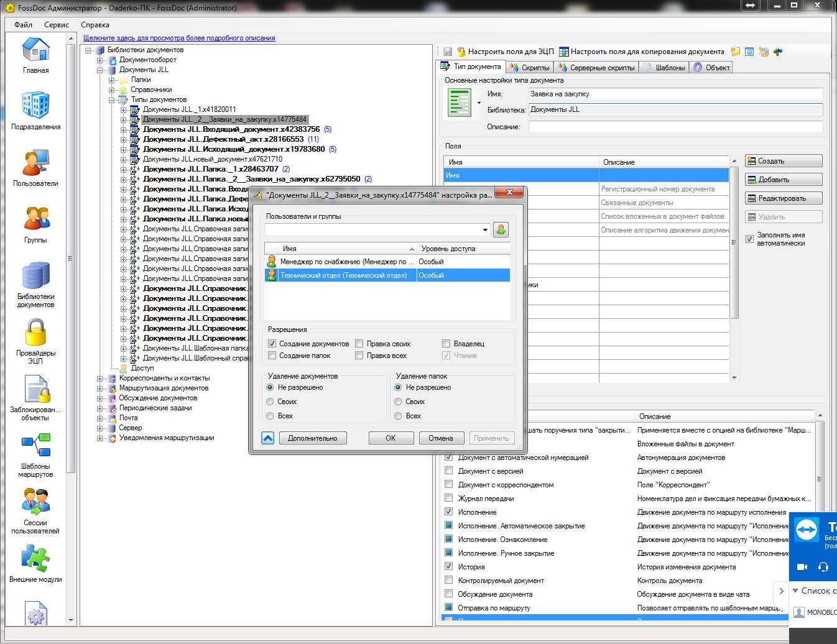Open dropdown arrow beside document type icon
The height and width of the screenshot is (644, 837).
pyautogui.click(x=479, y=103)
